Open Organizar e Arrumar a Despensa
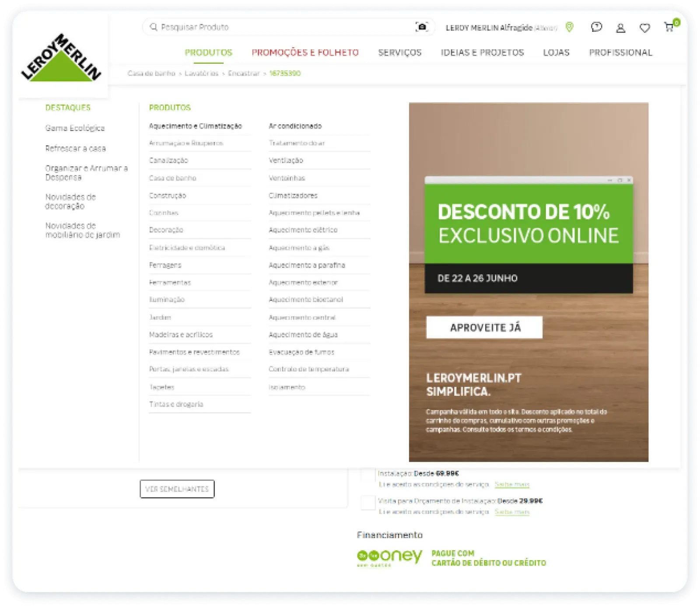The height and width of the screenshot is (607, 700). (86, 173)
